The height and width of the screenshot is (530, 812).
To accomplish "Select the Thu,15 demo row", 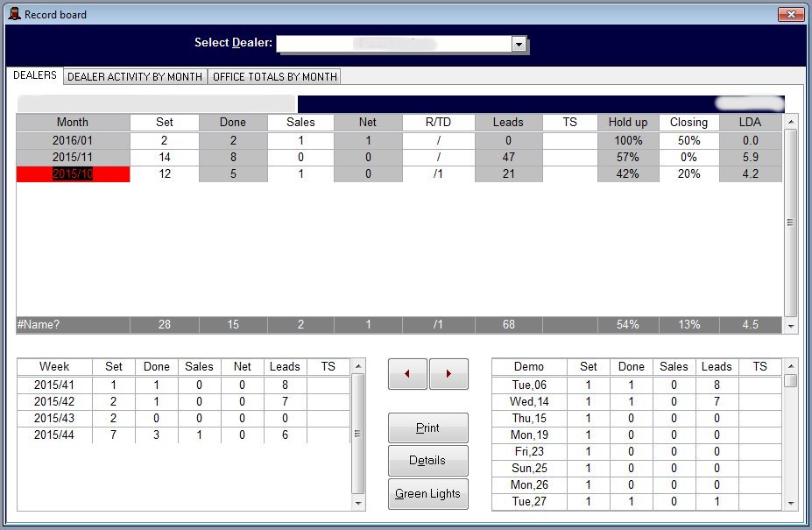I will [x=637, y=418].
